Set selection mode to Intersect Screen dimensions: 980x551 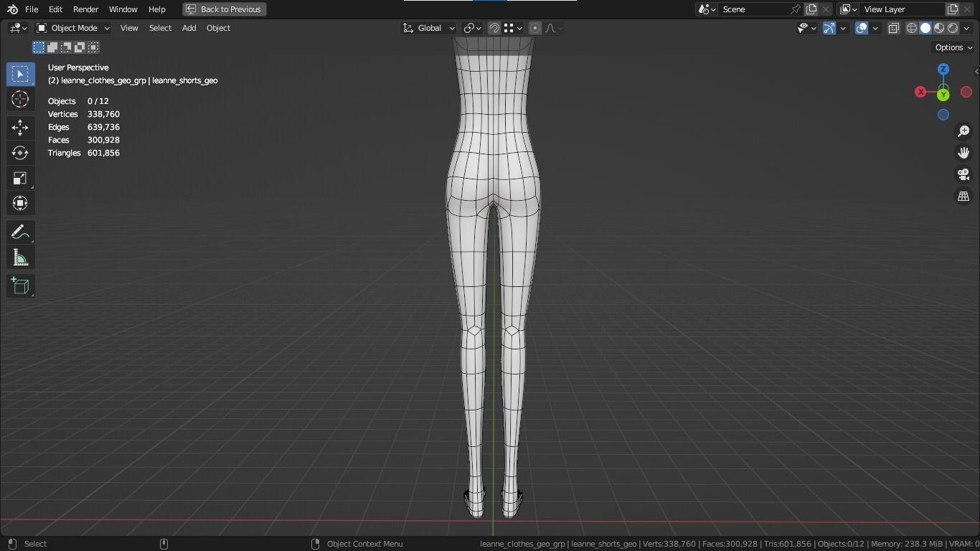click(x=93, y=47)
